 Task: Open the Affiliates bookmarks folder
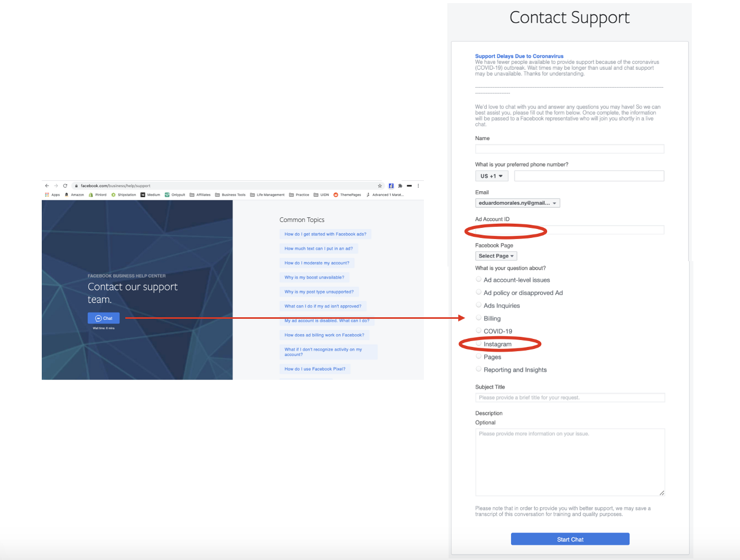pyautogui.click(x=200, y=195)
